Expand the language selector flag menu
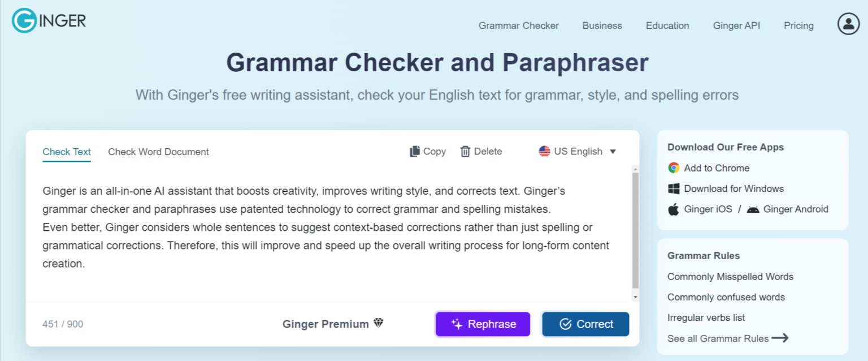 [545, 151]
